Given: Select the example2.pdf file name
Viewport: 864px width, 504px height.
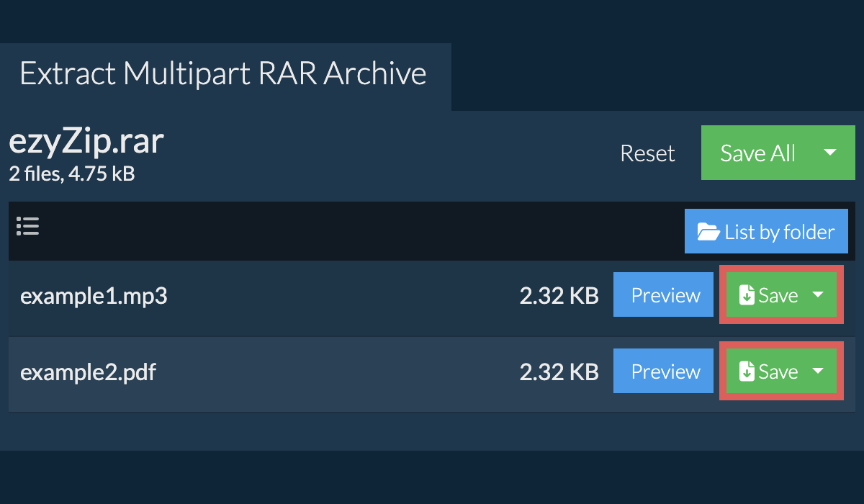Looking at the screenshot, I should click(x=88, y=372).
